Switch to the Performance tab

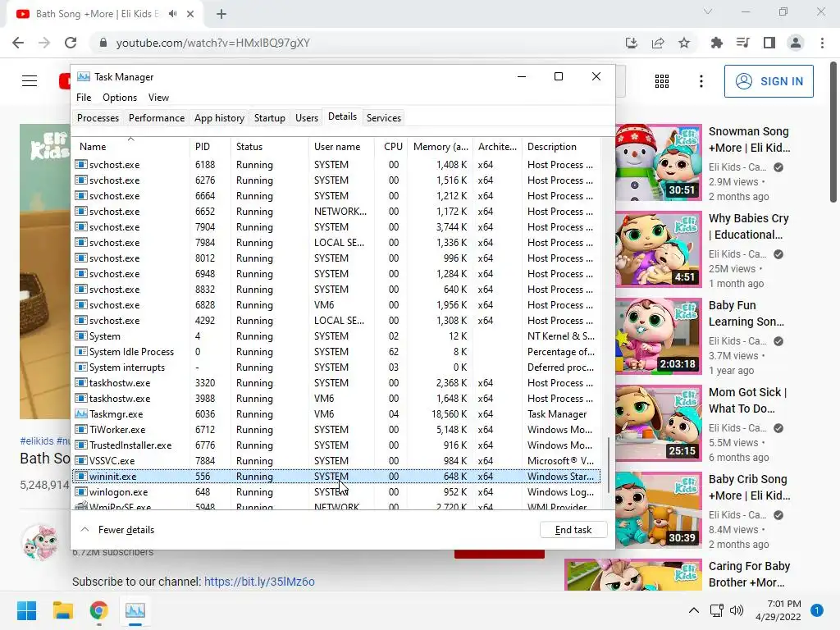pyautogui.click(x=157, y=118)
